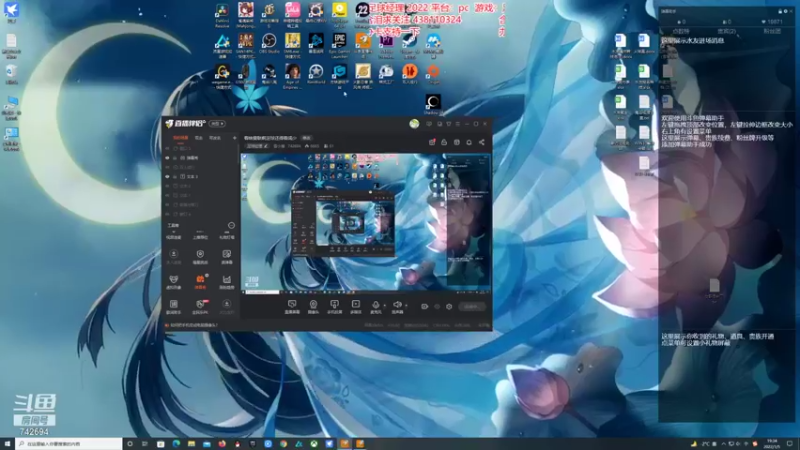Select the left tab in danmaku helper panel
This screenshot has height=450, width=800.
click(681, 31)
